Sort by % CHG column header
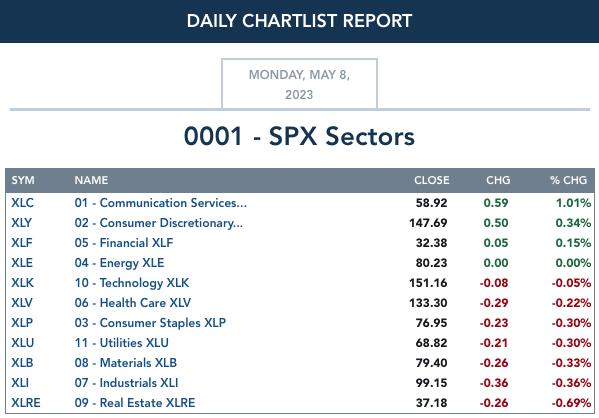This screenshot has width=599, height=418. (x=568, y=180)
